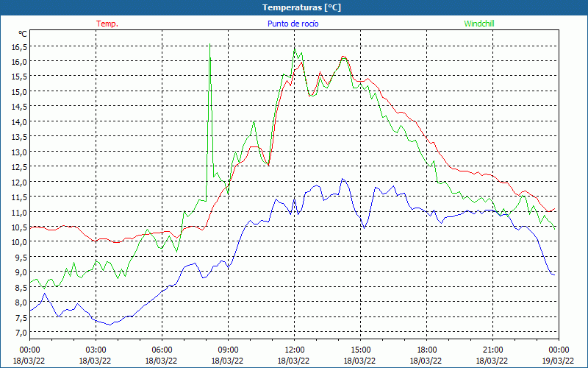
Task: Click the °C unit label on the axis
Action: click(x=23, y=34)
